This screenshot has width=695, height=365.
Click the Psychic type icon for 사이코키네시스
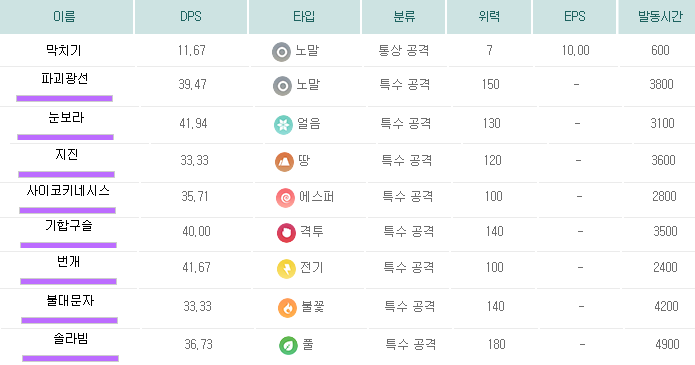click(x=285, y=198)
